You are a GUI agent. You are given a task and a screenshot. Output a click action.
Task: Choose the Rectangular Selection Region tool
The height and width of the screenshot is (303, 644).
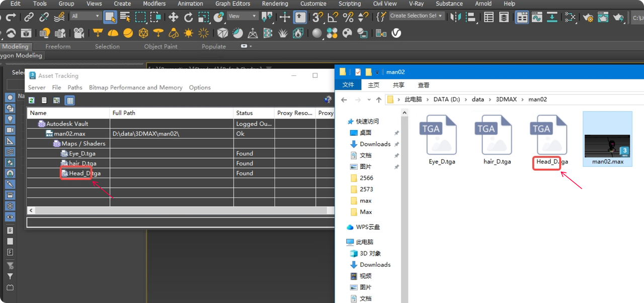(140, 17)
